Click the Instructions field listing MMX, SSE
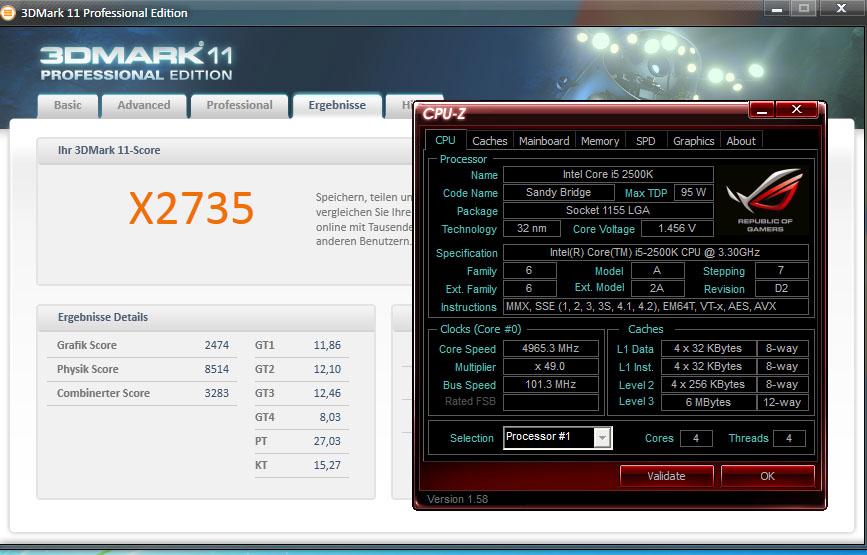This screenshot has width=867, height=555. point(655,306)
